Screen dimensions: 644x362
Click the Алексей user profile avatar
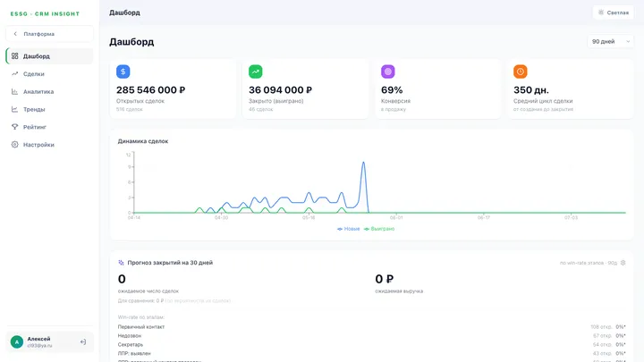coord(17,341)
